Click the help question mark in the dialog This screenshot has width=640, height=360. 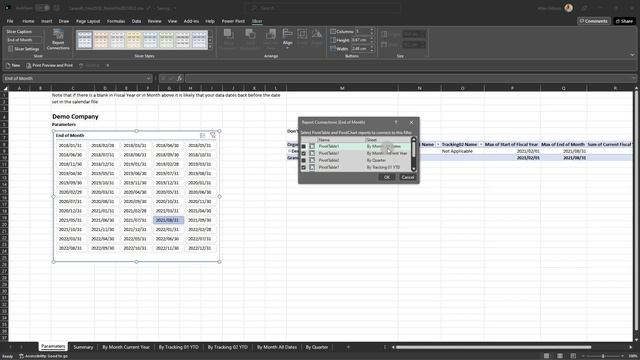396,122
